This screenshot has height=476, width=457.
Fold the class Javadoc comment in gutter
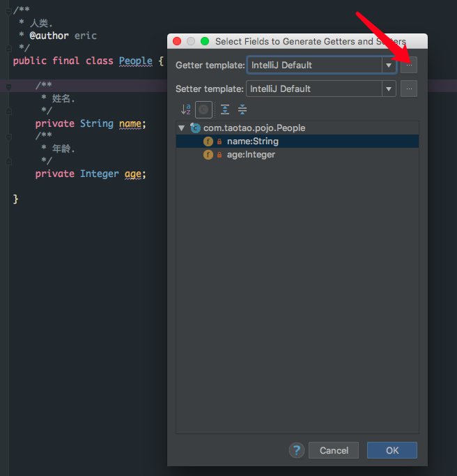[x=8, y=10]
